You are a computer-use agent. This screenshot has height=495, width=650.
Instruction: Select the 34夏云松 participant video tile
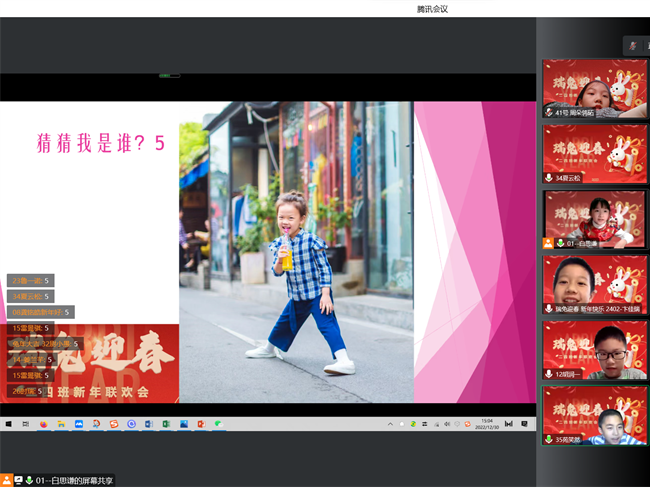click(594, 154)
